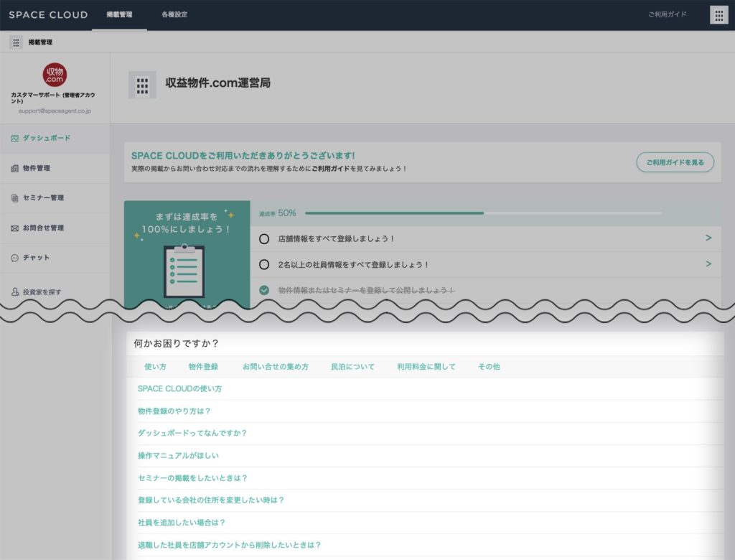Click the support@spaceagent.co.jp email text
This screenshot has height=560, width=735.
click(55, 111)
